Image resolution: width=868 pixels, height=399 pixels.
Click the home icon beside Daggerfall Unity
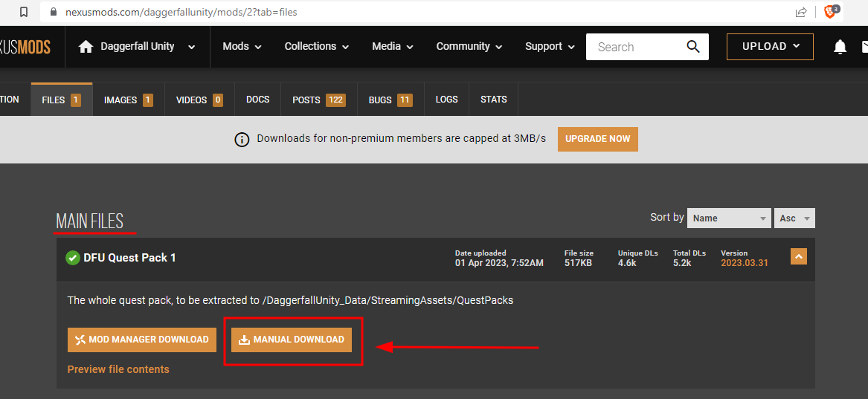click(86, 47)
